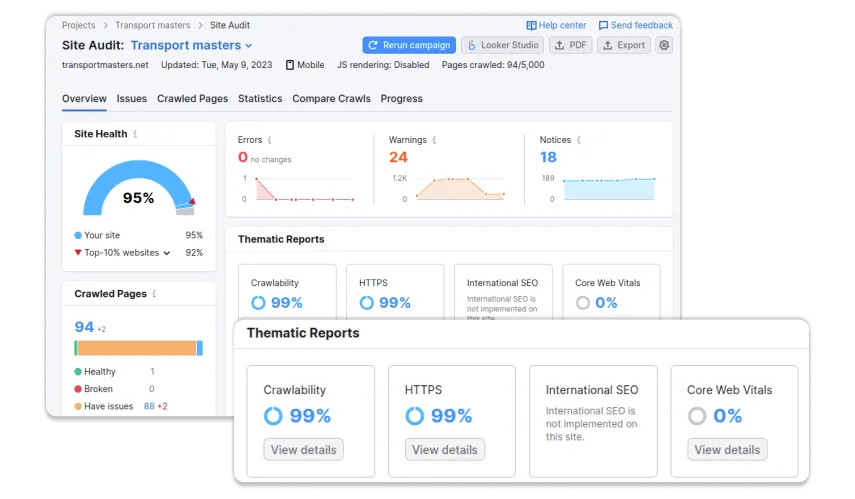This screenshot has width=855, height=499.
Task: Click the 24 warnings count
Action: [x=398, y=157]
